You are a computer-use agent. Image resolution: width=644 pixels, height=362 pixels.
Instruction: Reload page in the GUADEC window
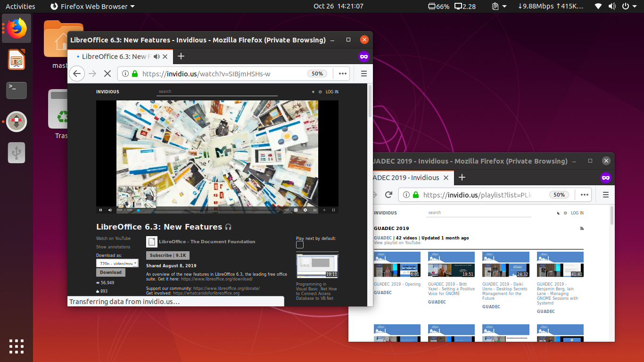[x=389, y=195]
